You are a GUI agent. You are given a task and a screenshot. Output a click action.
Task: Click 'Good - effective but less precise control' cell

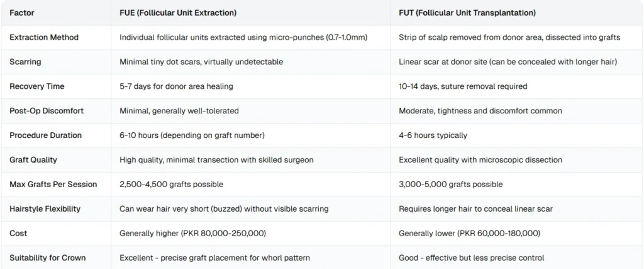tap(471, 258)
